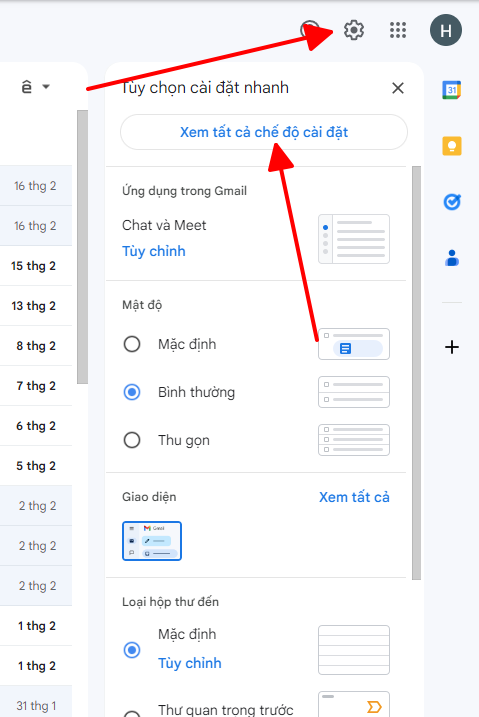Open the Settings gear icon
The width and height of the screenshot is (479, 717).
pos(354,30)
